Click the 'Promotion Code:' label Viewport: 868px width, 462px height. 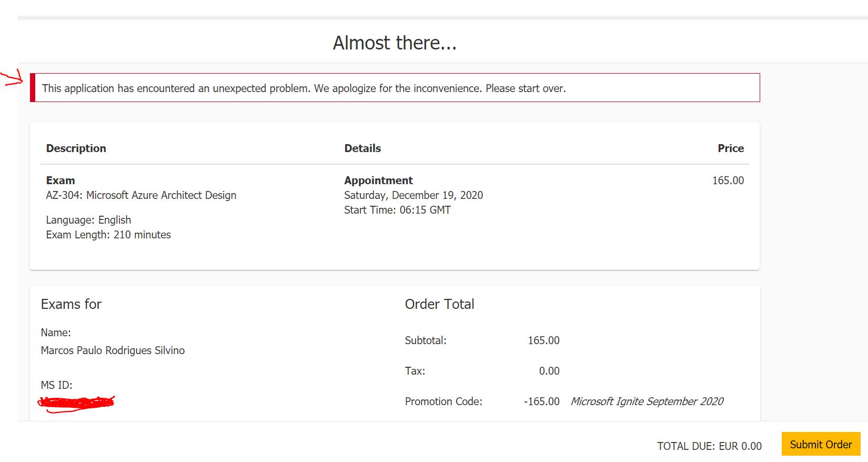443,401
